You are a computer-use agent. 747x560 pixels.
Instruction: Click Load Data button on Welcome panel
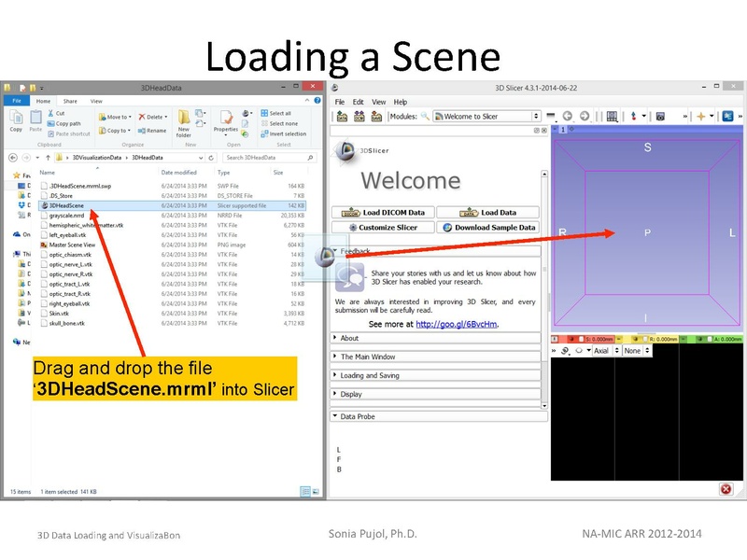pos(488,213)
